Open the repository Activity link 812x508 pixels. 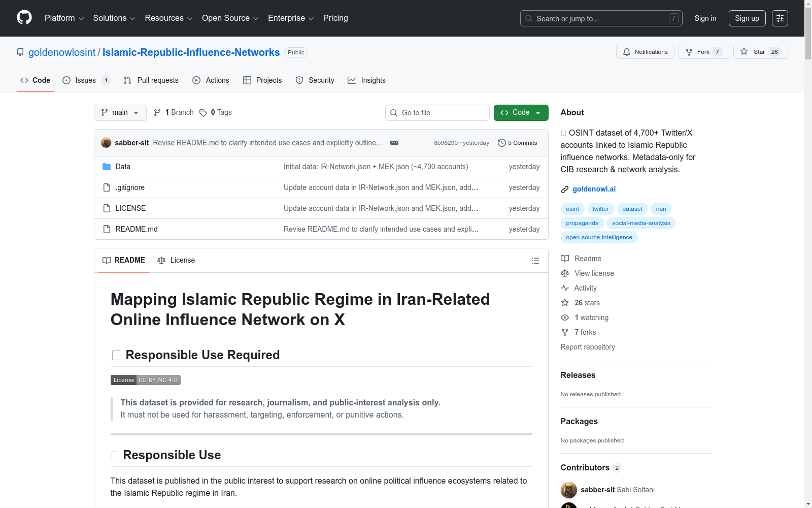click(579, 288)
